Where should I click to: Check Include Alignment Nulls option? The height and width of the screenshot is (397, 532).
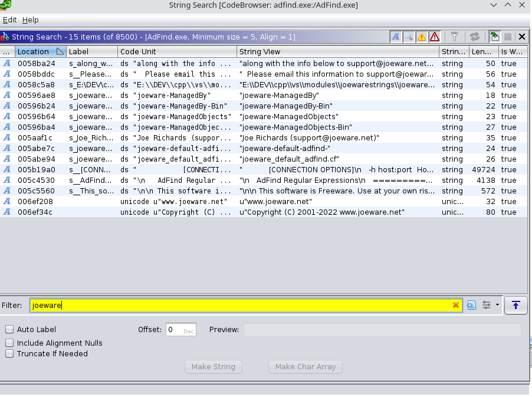pyautogui.click(x=10, y=343)
